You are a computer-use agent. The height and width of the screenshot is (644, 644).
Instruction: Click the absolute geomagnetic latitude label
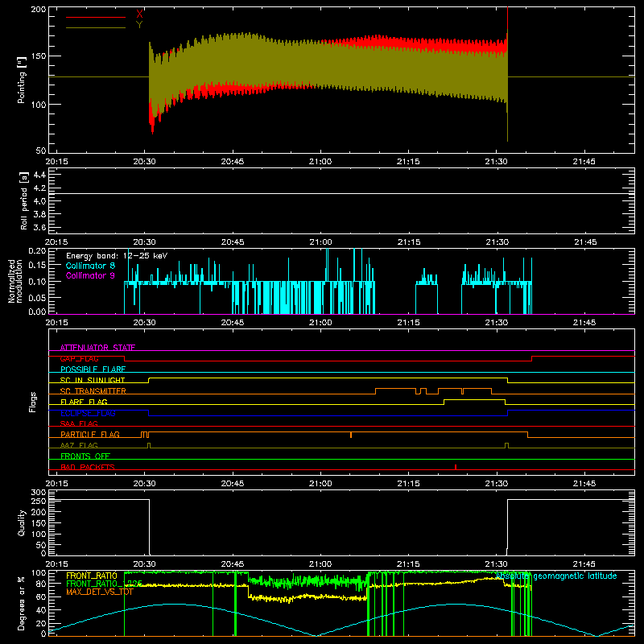pos(556,576)
